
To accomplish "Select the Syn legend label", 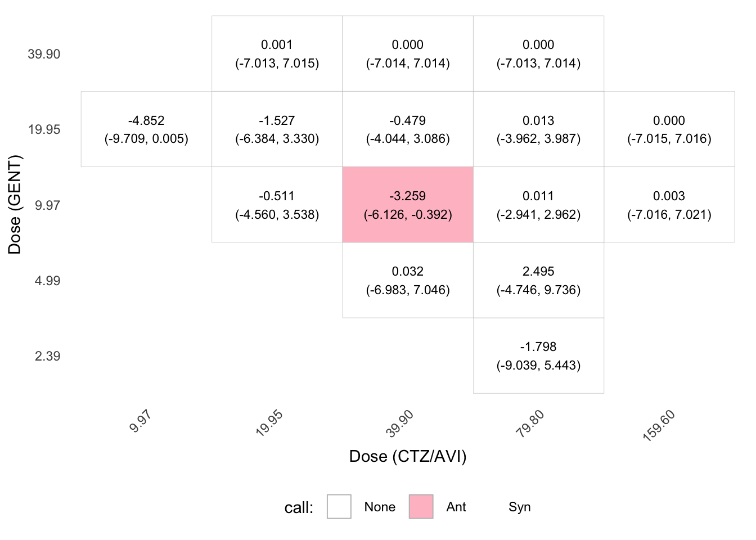I will click(x=520, y=507).
